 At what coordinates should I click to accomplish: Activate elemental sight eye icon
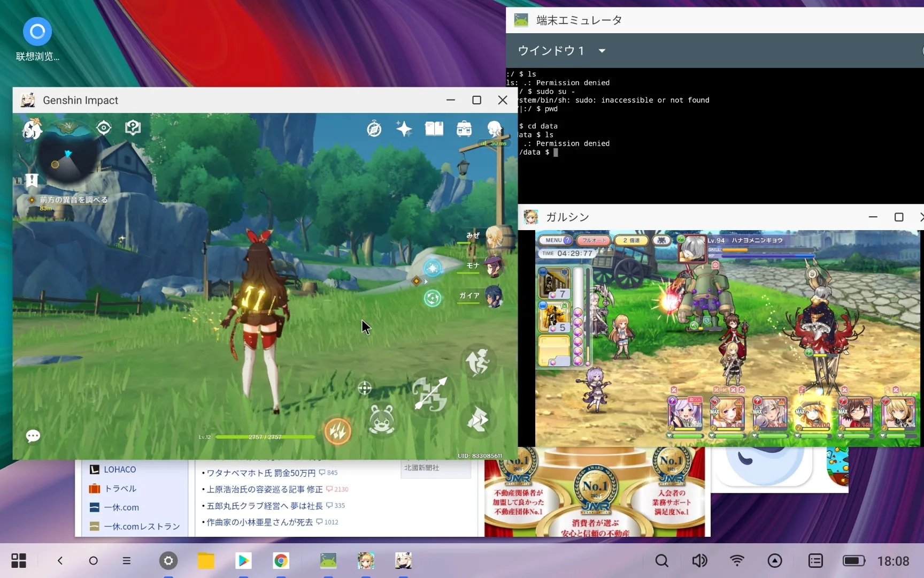(104, 128)
